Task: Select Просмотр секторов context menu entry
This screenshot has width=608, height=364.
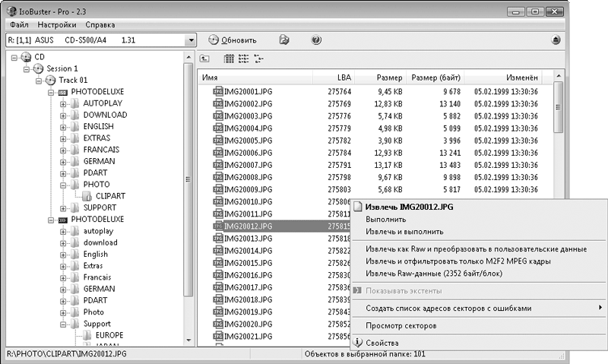Action: 401,325
